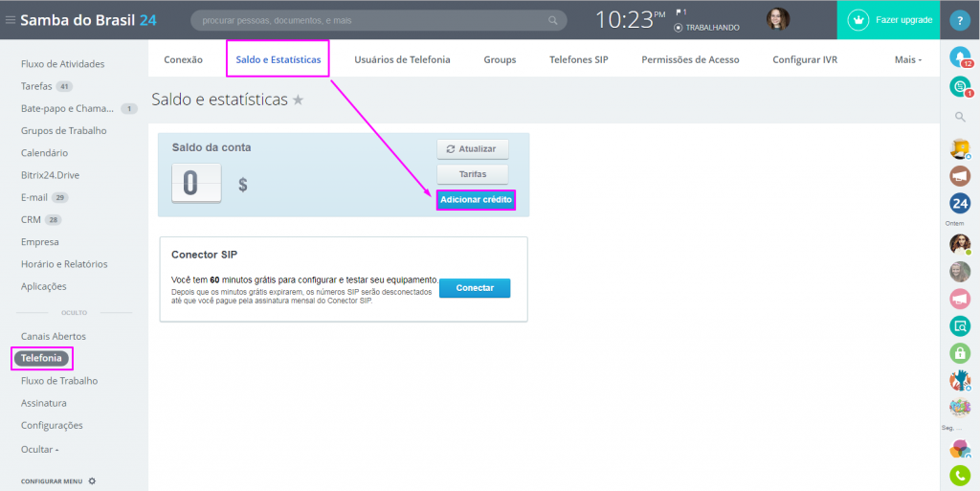Open the blue 24 chat icon
The image size is (980, 491).
[x=960, y=203]
